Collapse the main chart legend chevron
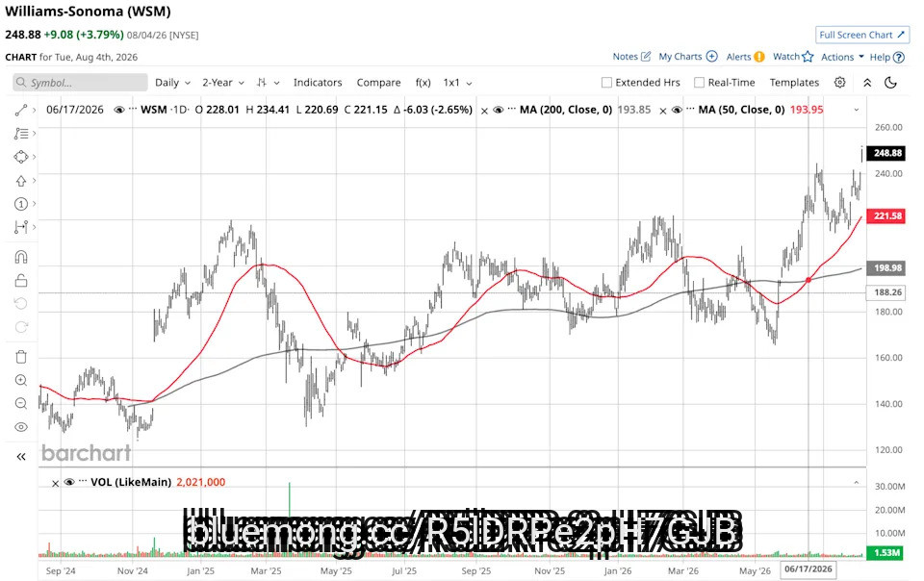The image size is (924, 581). pyautogui.click(x=857, y=110)
